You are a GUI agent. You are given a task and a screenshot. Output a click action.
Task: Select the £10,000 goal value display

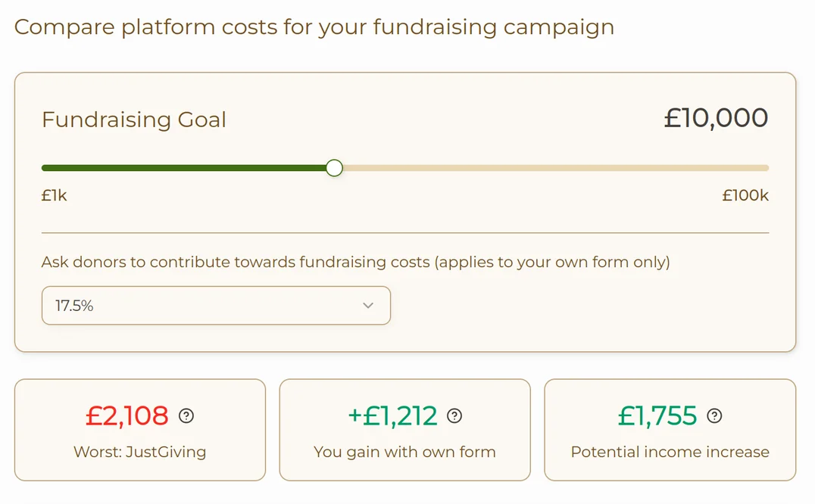click(x=717, y=117)
